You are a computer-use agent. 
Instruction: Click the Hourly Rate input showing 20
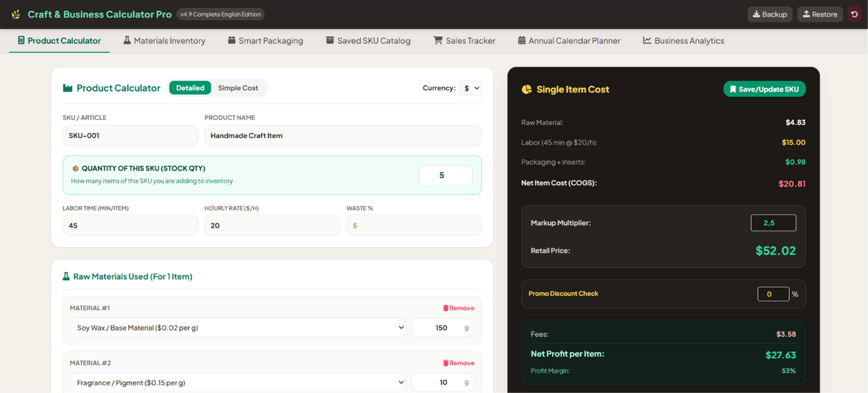coord(272,225)
